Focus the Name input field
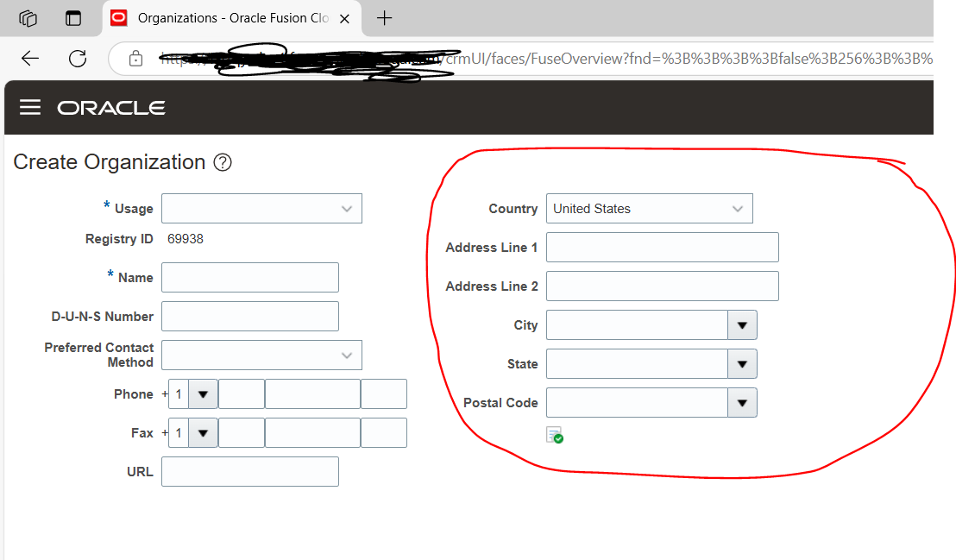Image resolution: width=956 pixels, height=560 pixels. [x=250, y=278]
